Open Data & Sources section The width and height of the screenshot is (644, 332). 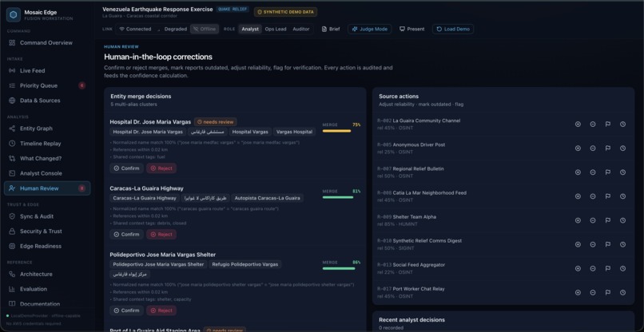tap(47, 101)
